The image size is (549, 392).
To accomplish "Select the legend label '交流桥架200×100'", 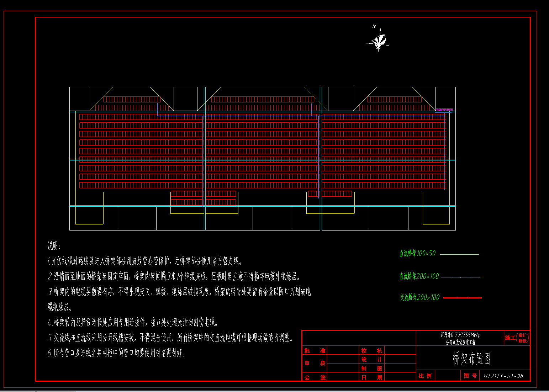I will [419, 297].
